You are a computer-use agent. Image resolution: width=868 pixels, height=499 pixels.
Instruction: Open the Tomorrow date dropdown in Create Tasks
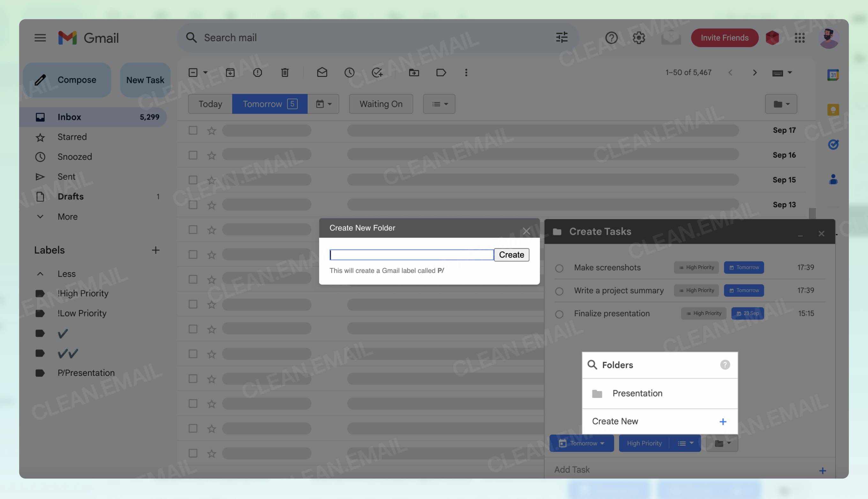tap(581, 443)
